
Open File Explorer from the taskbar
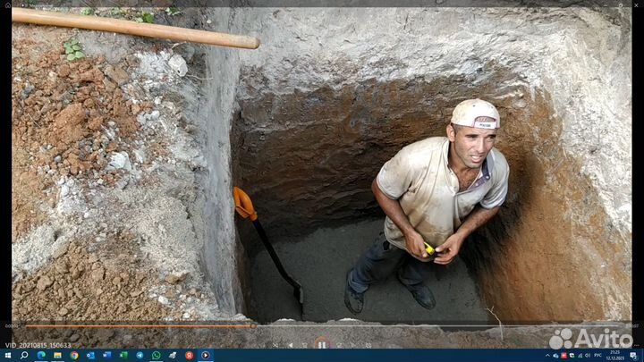[x=57, y=356]
